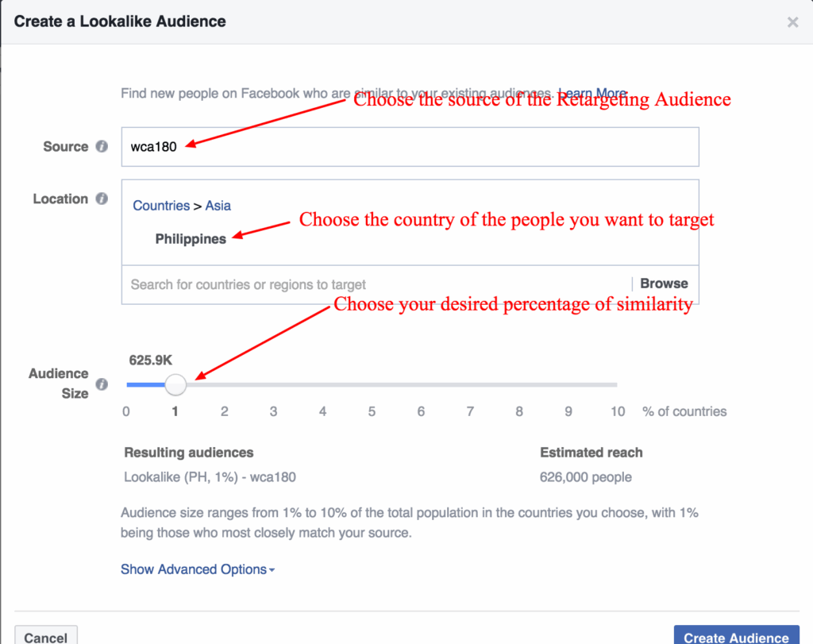The image size is (813, 644).
Task: Click the Audience Size info icon
Action: (x=102, y=384)
